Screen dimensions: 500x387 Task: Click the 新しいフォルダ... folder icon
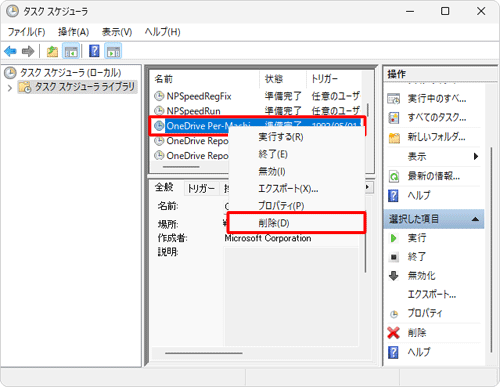click(394, 137)
